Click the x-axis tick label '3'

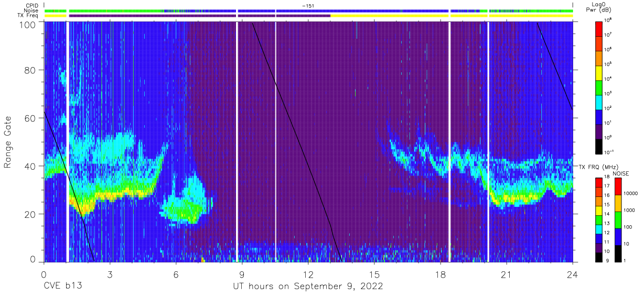point(110,274)
